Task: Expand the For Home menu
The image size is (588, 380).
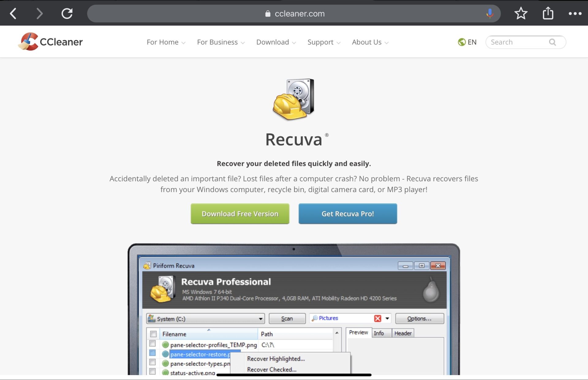Action: click(166, 42)
